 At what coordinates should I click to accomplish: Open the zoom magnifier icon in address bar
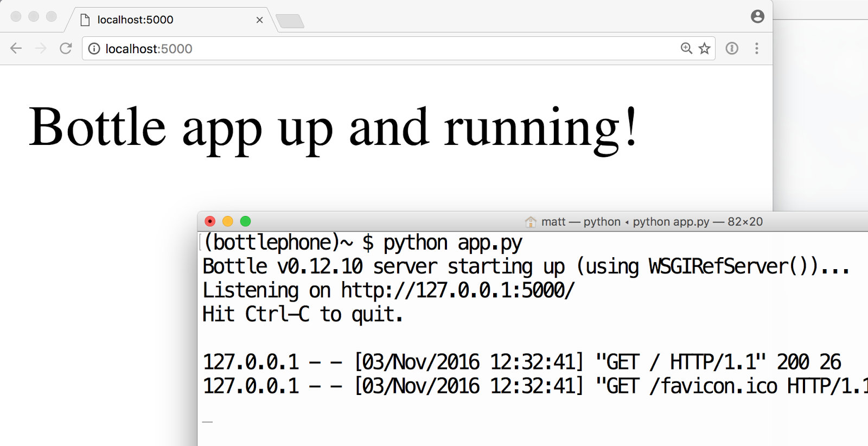click(686, 48)
